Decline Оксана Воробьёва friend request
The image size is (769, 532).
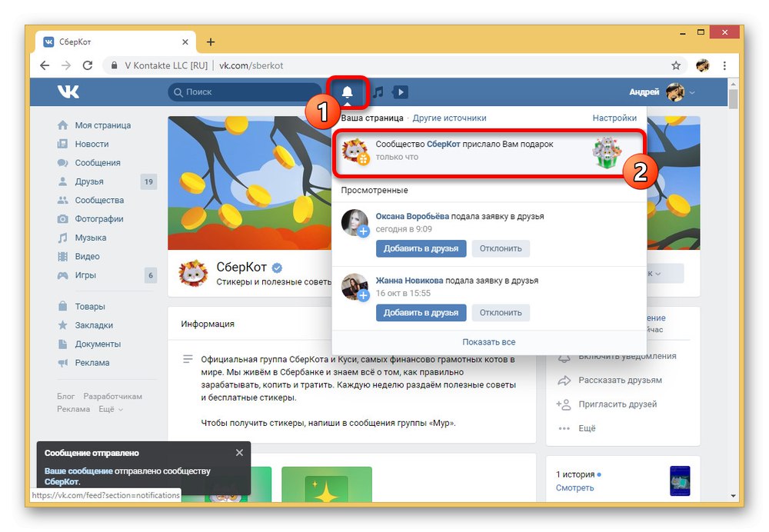(x=501, y=248)
